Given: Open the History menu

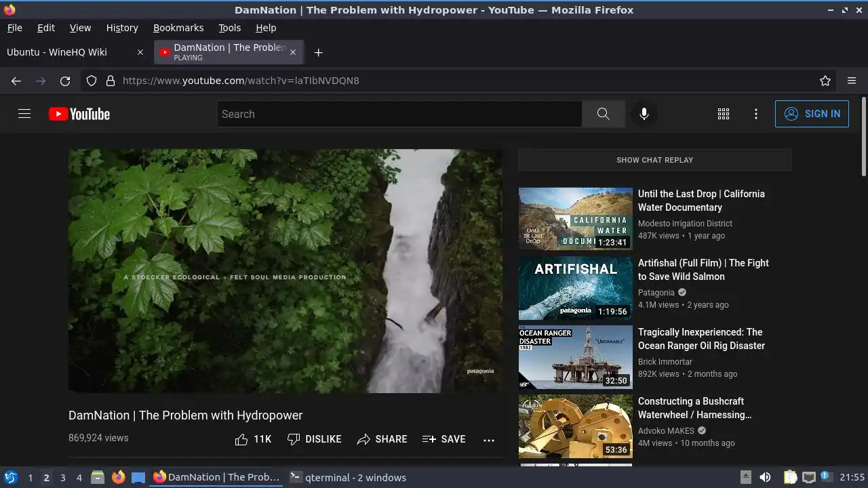Looking at the screenshot, I should click(122, 28).
